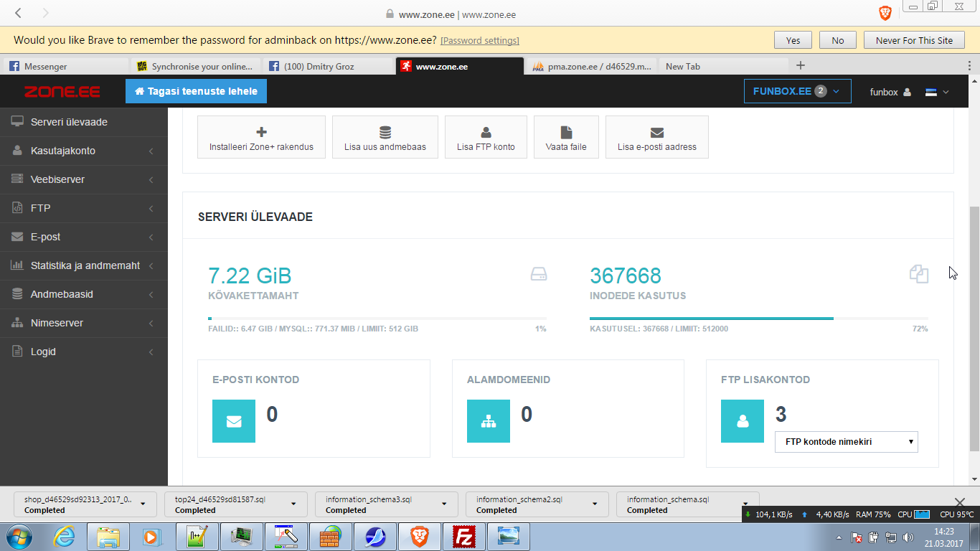Click Lisa FTP konto button
This screenshot has width=980, height=551.
tap(486, 137)
